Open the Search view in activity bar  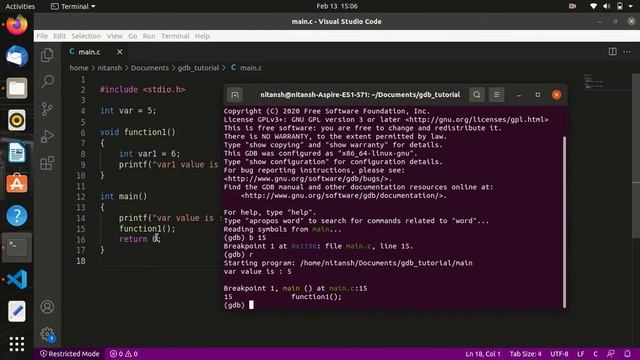[x=47, y=81]
